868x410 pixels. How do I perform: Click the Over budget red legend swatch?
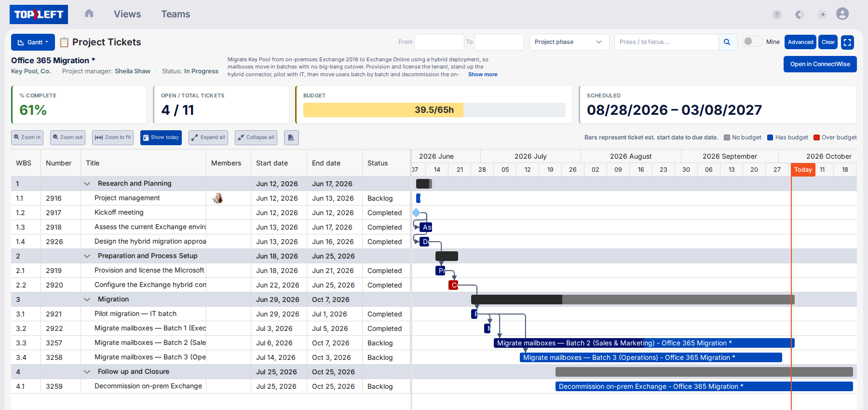tap(816, 137)
